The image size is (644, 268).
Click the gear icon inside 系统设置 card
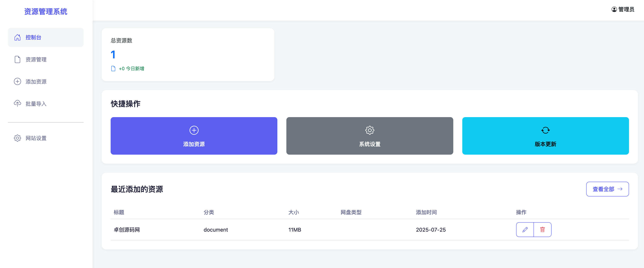point(369,130)
